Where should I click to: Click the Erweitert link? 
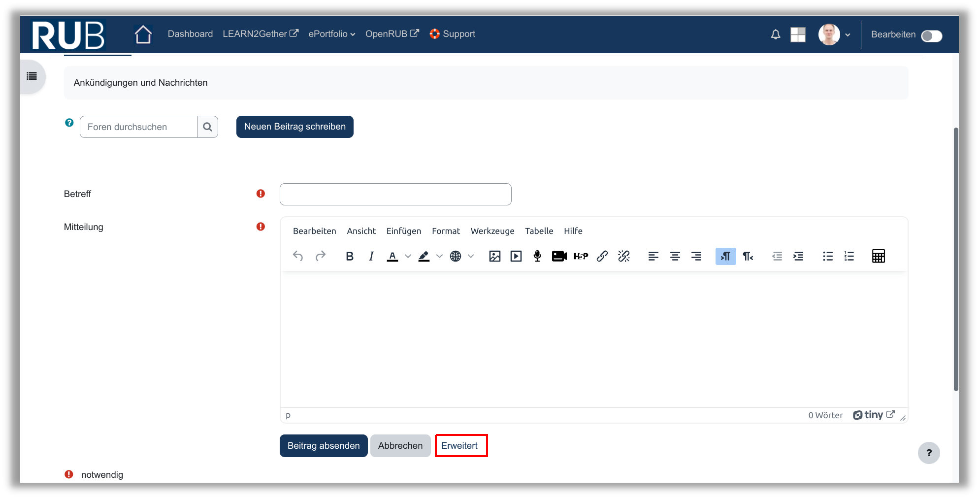459,446
